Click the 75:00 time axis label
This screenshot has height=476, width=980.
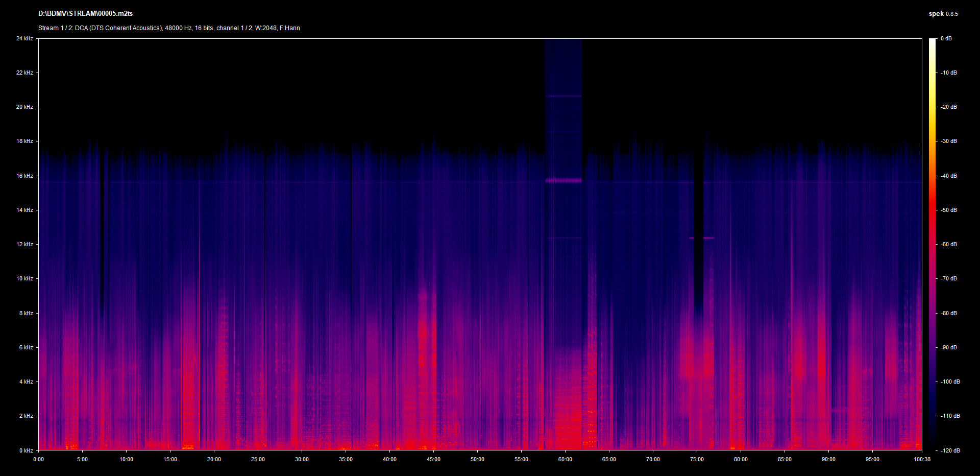point(697,459)
